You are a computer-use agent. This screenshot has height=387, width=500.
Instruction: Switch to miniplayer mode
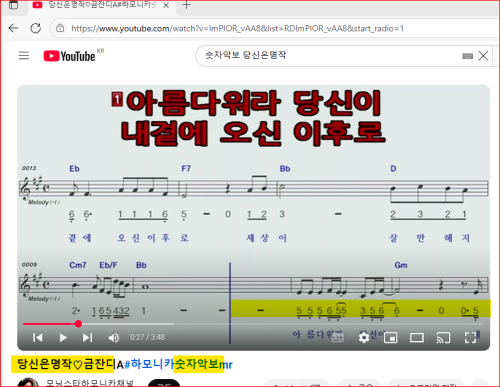click(390, 338)
